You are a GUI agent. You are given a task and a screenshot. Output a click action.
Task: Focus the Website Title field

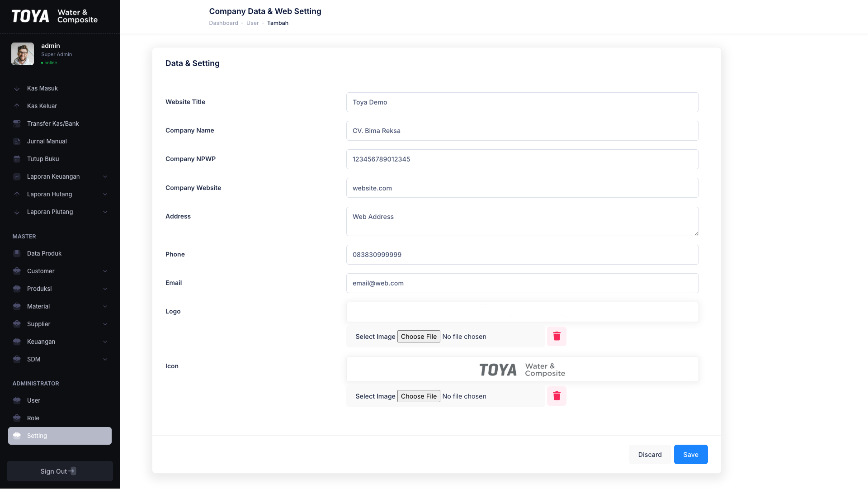[522, 103]
